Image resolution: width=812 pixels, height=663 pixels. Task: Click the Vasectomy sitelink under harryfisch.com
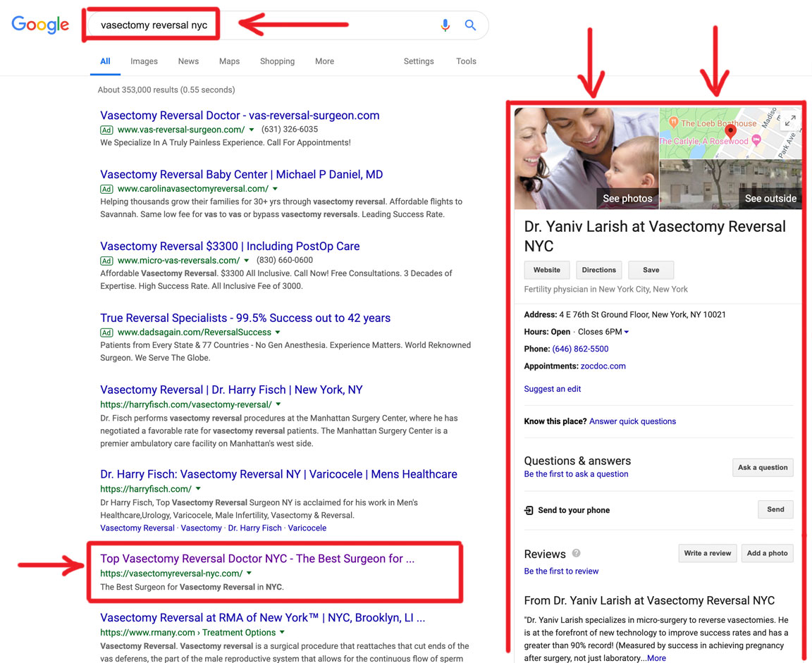(202, 528)
